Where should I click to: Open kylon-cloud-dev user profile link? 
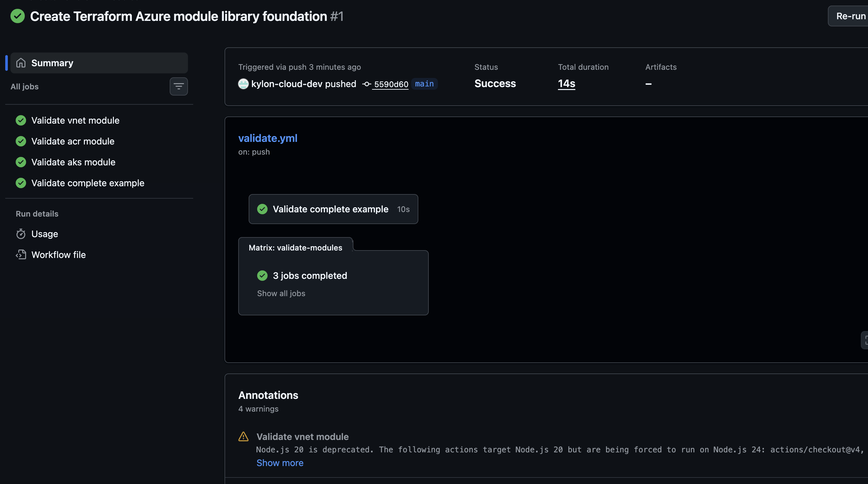point(287,84)
